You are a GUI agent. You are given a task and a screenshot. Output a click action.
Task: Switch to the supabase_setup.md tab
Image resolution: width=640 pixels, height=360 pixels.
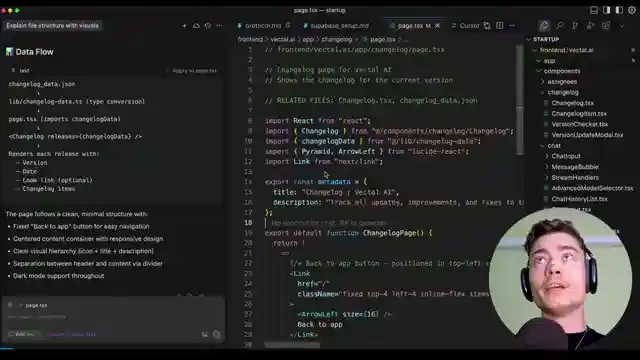click(x=336, y=25)
